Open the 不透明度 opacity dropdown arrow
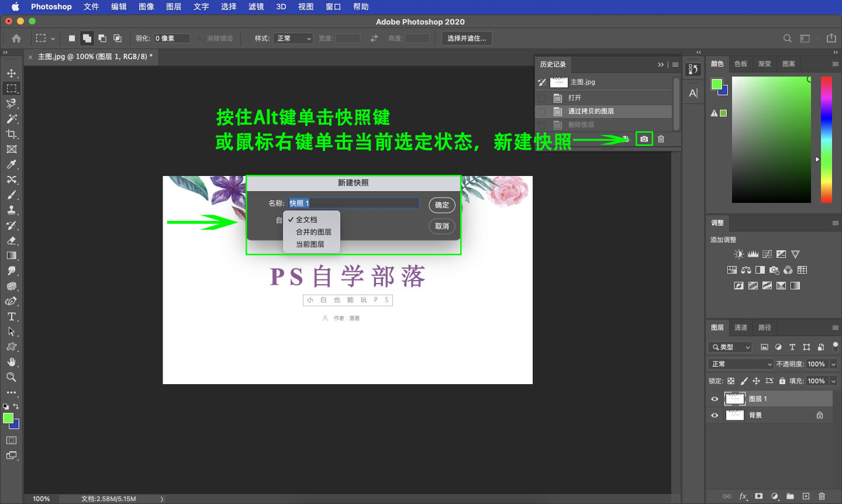 pyautogui.click(x=833, y=363)
